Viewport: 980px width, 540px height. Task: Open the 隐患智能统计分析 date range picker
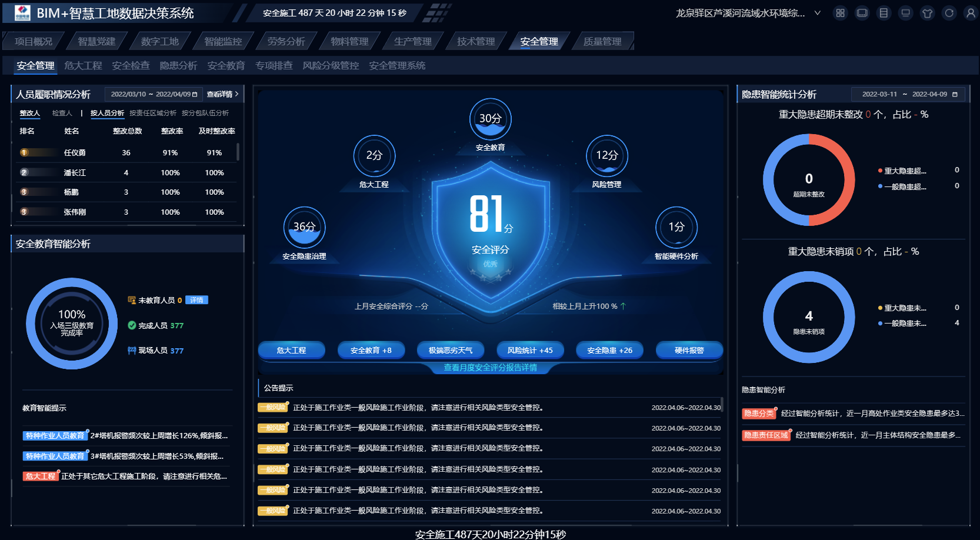(909, 94)
